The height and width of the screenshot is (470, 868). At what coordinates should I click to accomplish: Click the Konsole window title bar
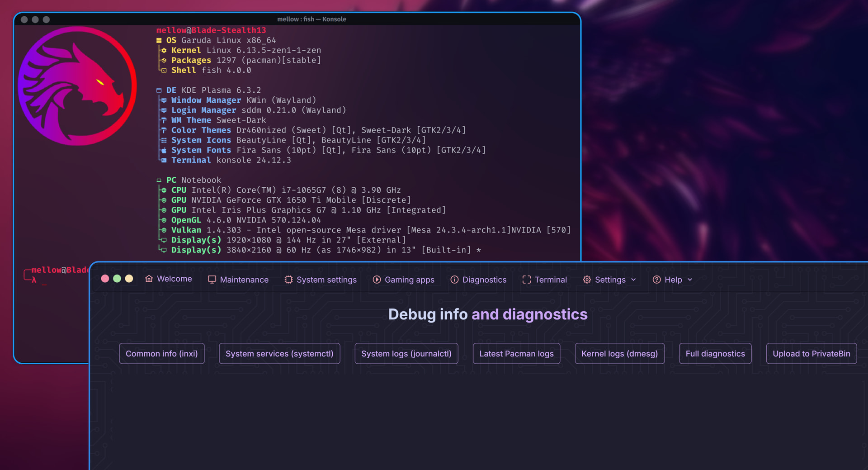point(311,19)
